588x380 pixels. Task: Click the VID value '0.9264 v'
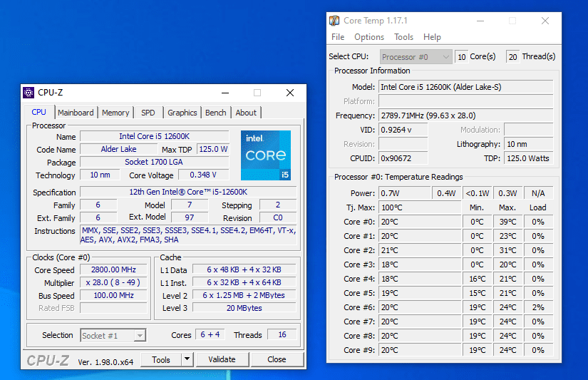point(403,130)
